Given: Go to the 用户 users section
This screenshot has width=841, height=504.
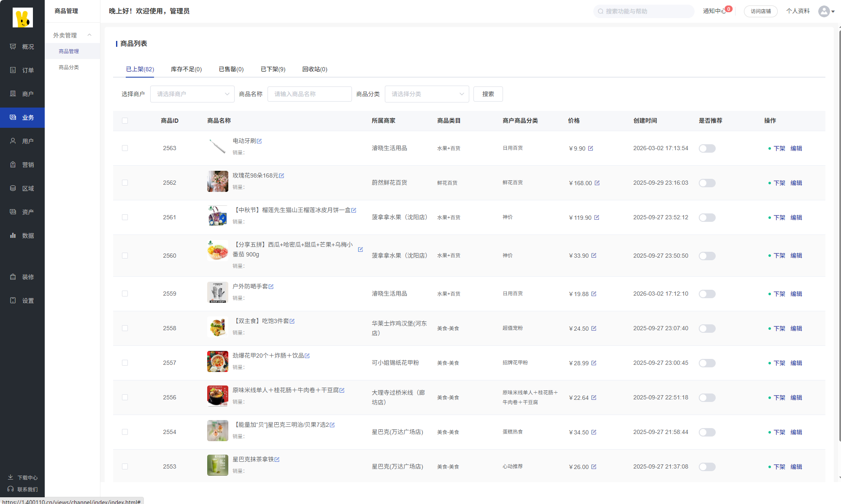Looking at the screenshot, I should pyautogui.click(x=22, y=141).
